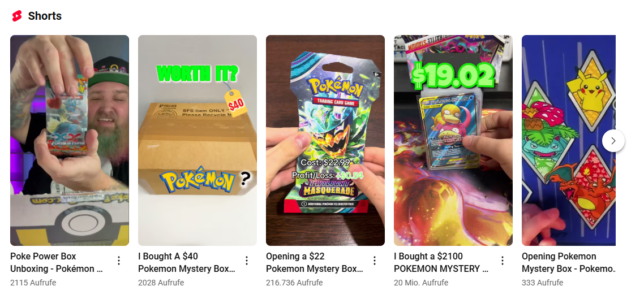Open 'I Bought A $40 Pokemon Mystery Box' title
Screen dimensions: 644x299
click(x=187, y=262)
